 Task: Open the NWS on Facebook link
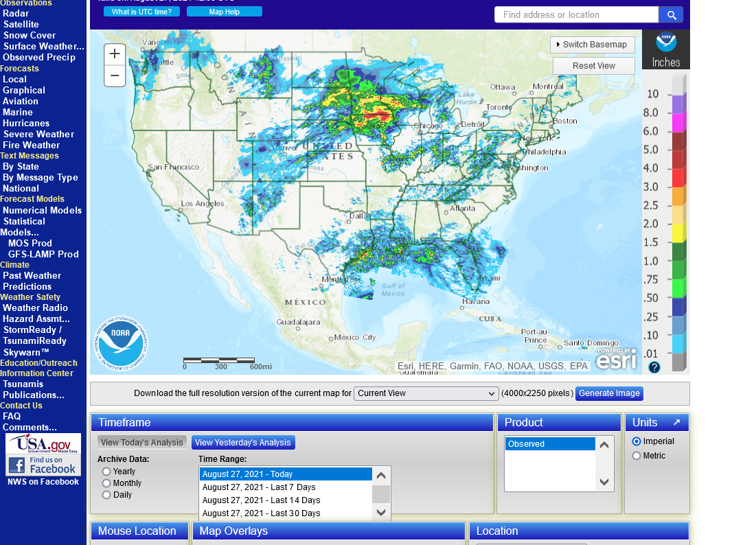43,482
